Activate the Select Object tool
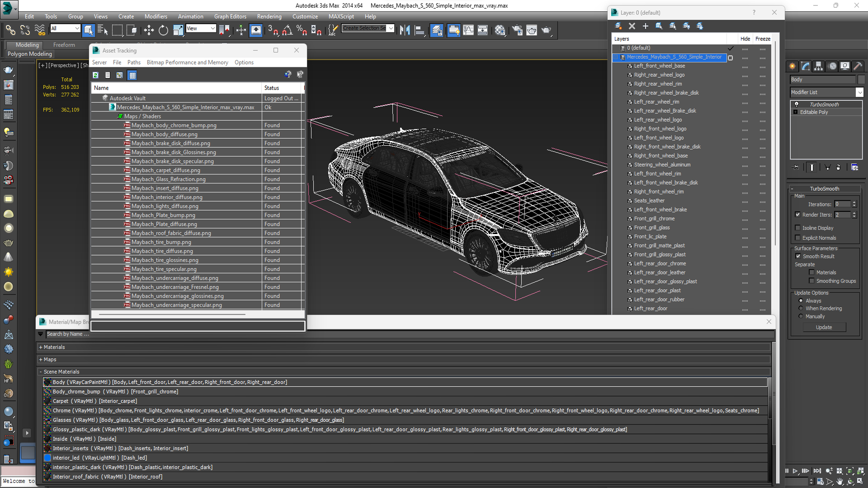This screenshot has height=488, width=868. [x=89, y=30]
